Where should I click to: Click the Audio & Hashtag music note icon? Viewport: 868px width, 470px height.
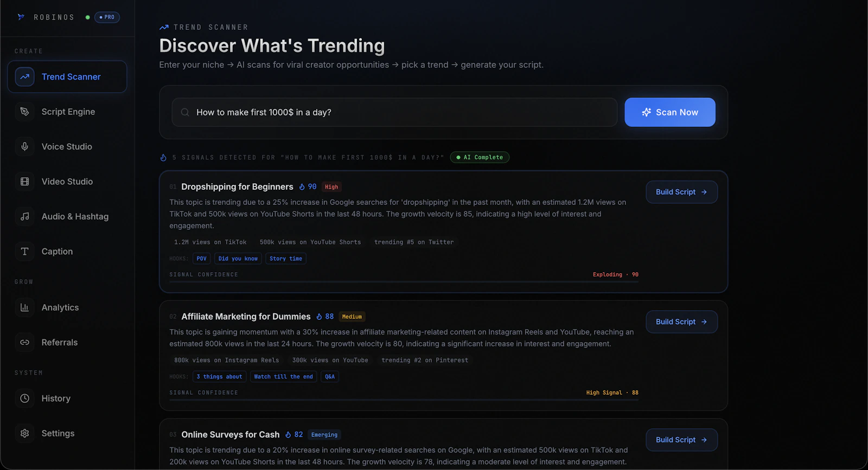[25, 217]
